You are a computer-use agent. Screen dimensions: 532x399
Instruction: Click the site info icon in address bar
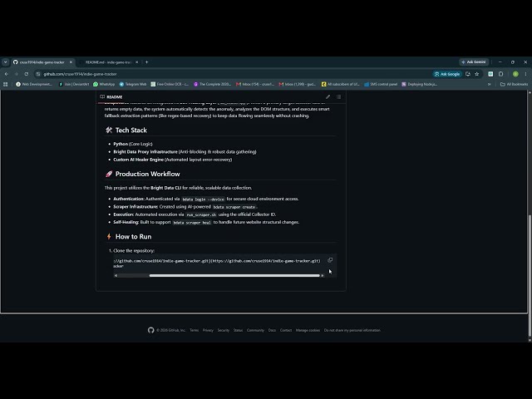38,74
